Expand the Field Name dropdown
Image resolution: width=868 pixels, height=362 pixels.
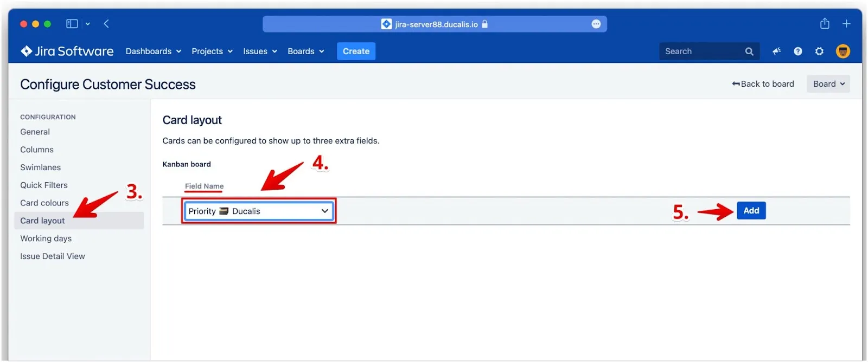[259, 211]
